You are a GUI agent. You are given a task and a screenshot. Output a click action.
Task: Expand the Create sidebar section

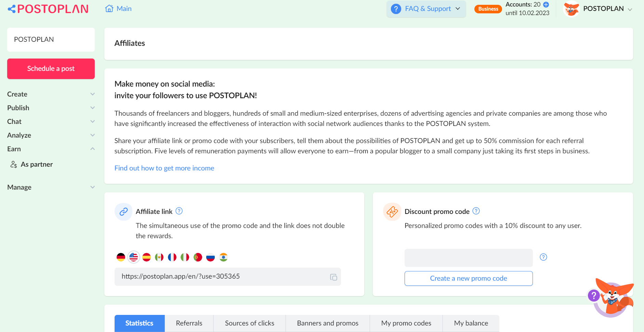point(51,94)
